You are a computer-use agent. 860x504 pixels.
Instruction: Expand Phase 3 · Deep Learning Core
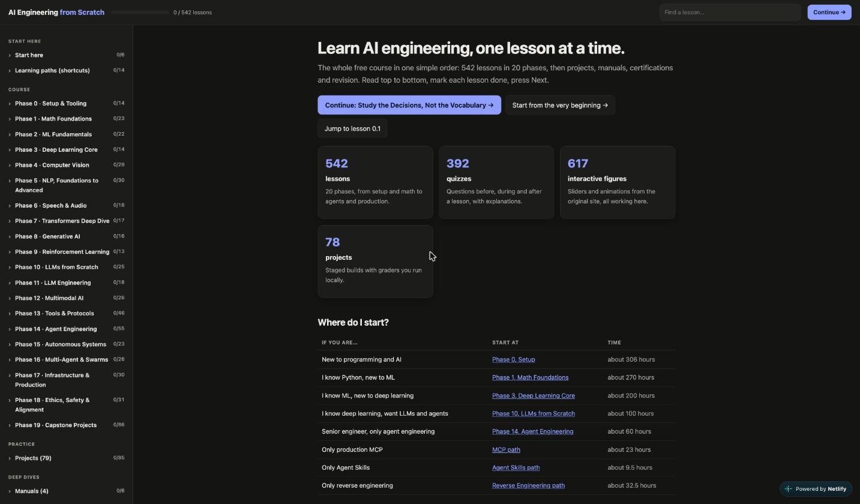coord(66,150)
